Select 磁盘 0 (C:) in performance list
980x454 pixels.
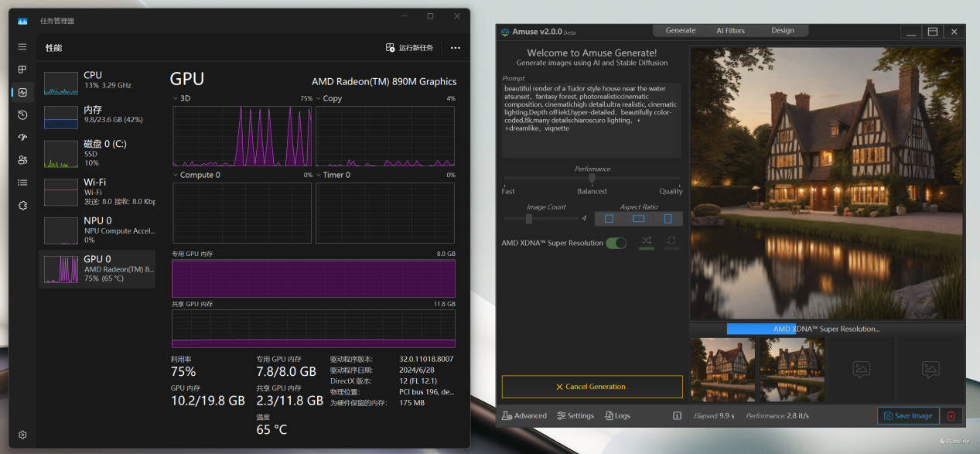(97, 153)
